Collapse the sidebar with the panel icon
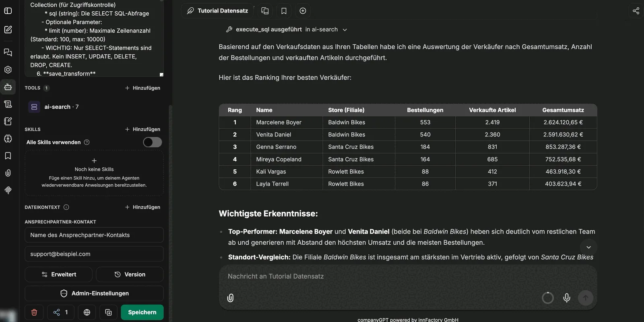The height and width of the screenshot is (322, 644). tap(8, 11)
